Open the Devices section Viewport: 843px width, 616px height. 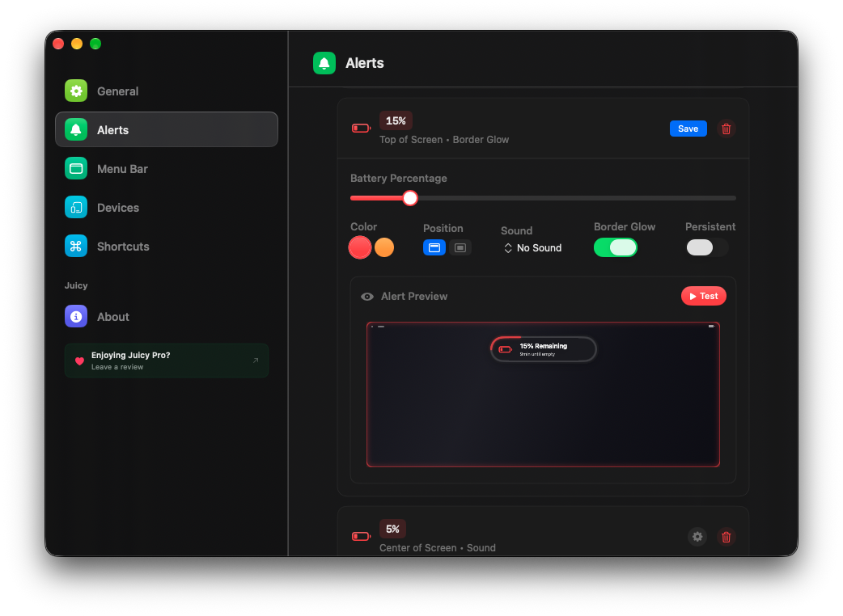coord(167,207)
